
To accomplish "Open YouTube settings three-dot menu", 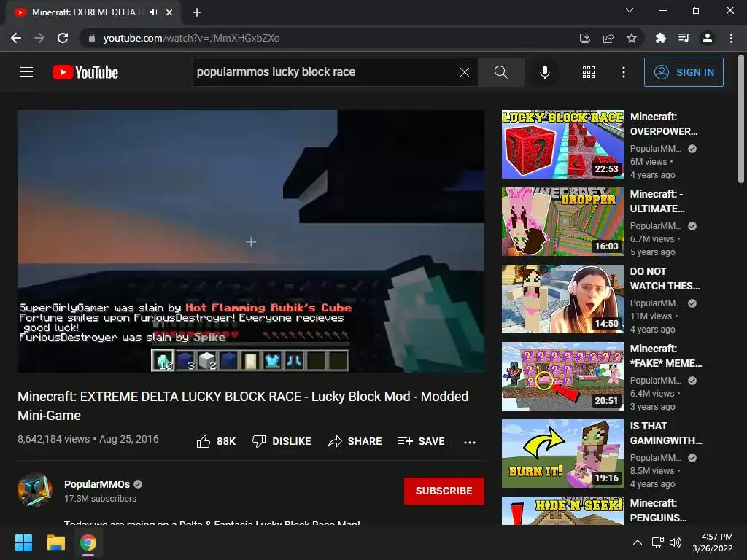I will pos(623,72).
